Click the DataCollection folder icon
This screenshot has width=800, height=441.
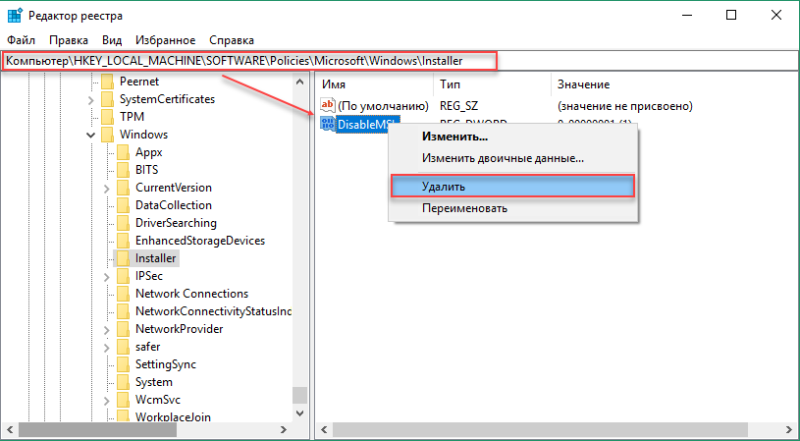coord(123,205)
